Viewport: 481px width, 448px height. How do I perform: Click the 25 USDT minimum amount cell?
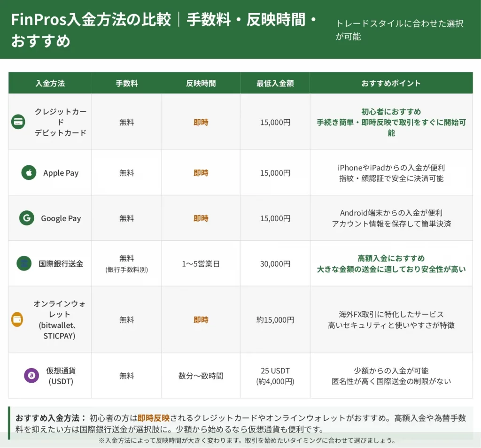275,371
